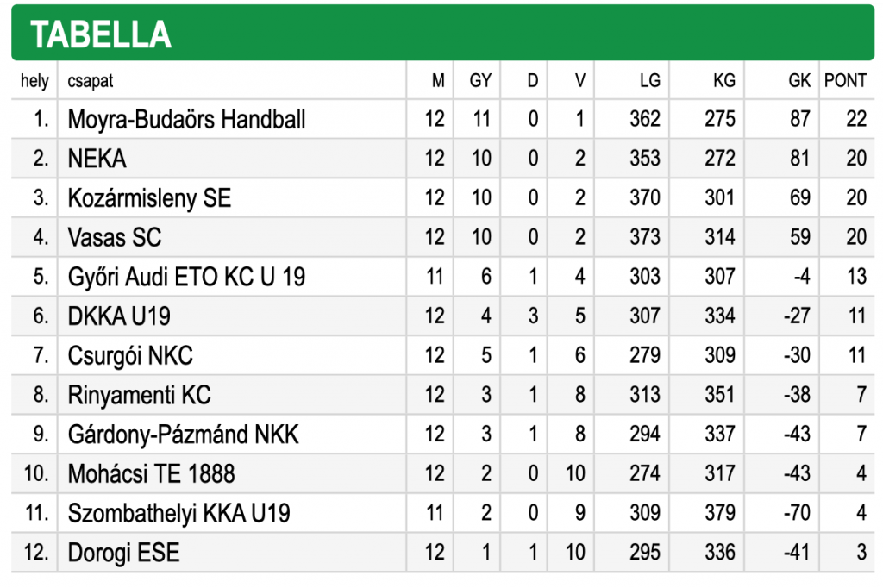Image resolution: width=883 pixels, height=588 pixels.
Task: Select the Moyra-Budaörs Handball team name
Action: coord(186,119)
